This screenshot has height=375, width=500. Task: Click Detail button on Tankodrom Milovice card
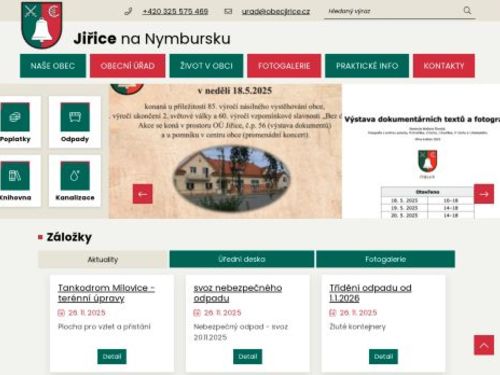(112, 357)
